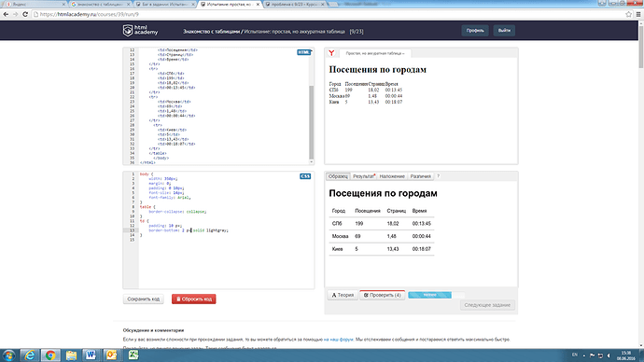This screenshot has height=362, width=644.
Task: Open the на наш форум link
Action: 339,340
